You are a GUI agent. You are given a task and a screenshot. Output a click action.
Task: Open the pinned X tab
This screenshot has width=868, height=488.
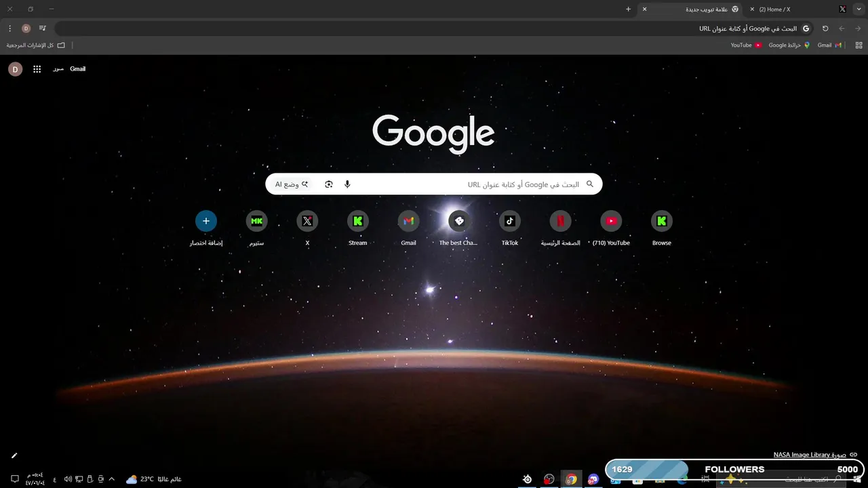click(x=842, y=9)
